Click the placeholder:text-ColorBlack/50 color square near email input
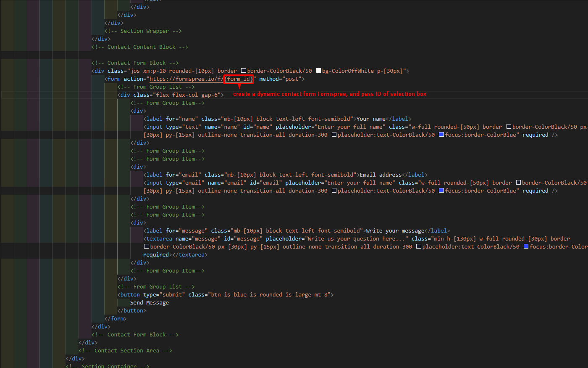588x368 pixels. (x=334, y=191)
